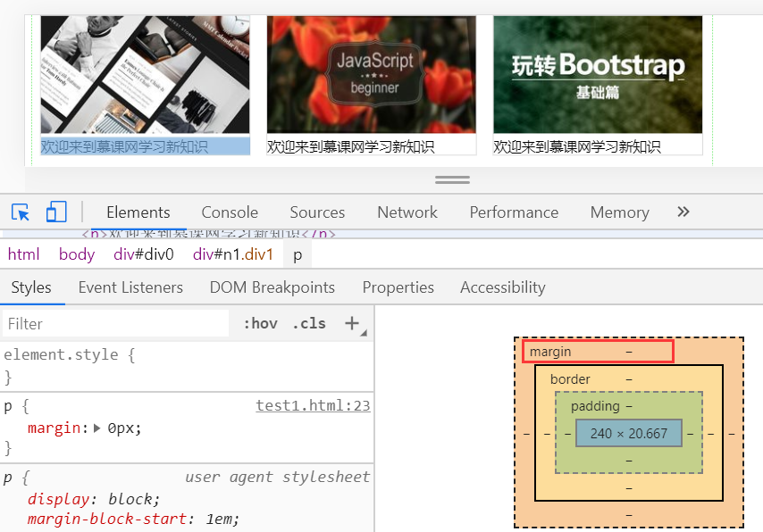
Task: Switch to Properties sub-tab
Action: (398, 287)
